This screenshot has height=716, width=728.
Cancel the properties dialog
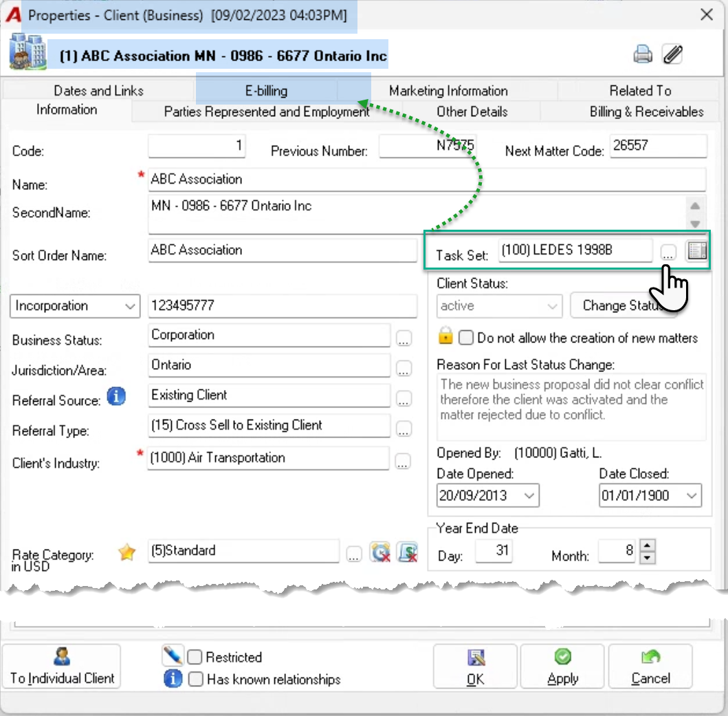pyautogui.click(x=650, y=666)
